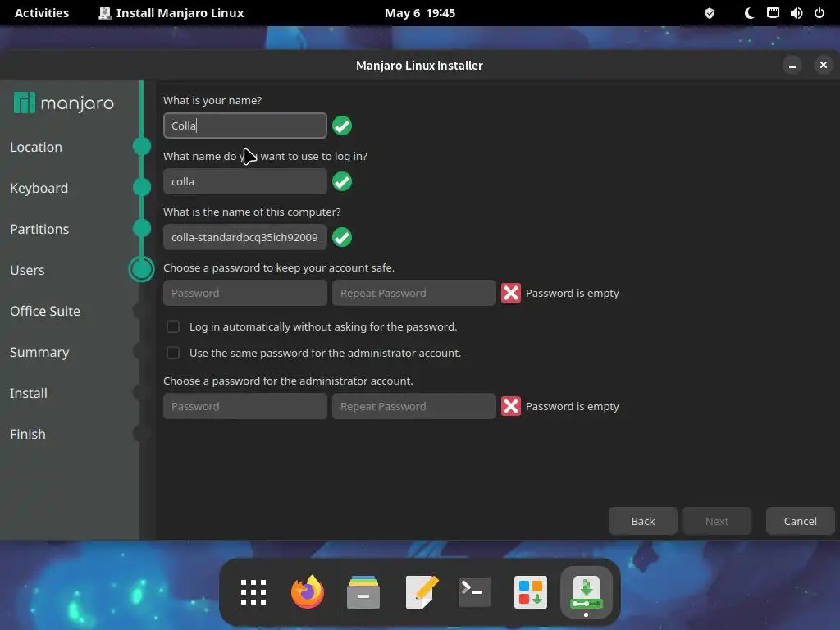This screenshot has width=840, height=630.
Task: Open the software store dock icon
Action: 531,592
